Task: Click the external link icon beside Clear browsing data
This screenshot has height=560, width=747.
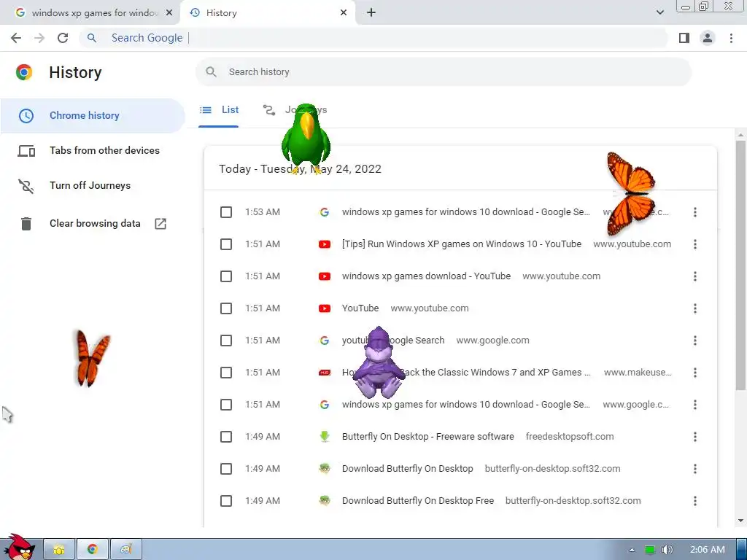Action: (160, 223)
